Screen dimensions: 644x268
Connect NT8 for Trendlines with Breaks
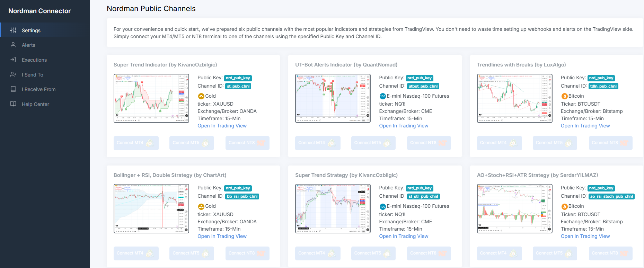point(611,143)
